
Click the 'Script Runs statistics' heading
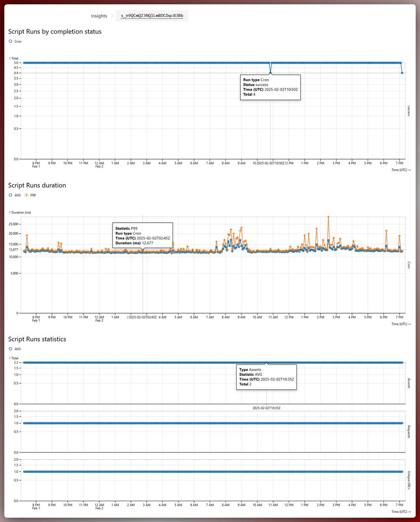click(37, 339)
